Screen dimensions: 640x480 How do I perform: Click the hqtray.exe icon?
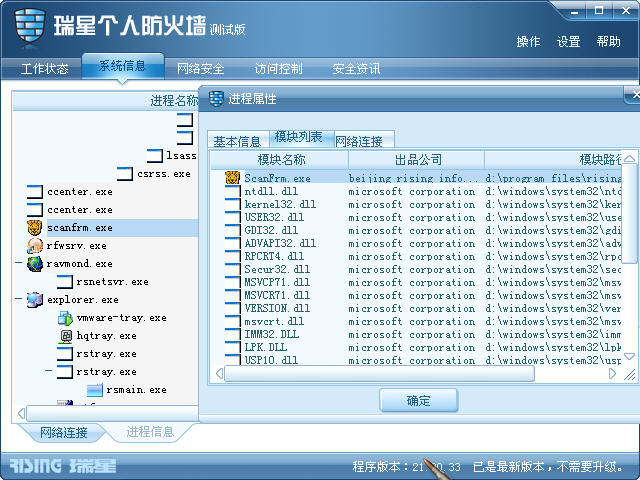tap(65, 336)
